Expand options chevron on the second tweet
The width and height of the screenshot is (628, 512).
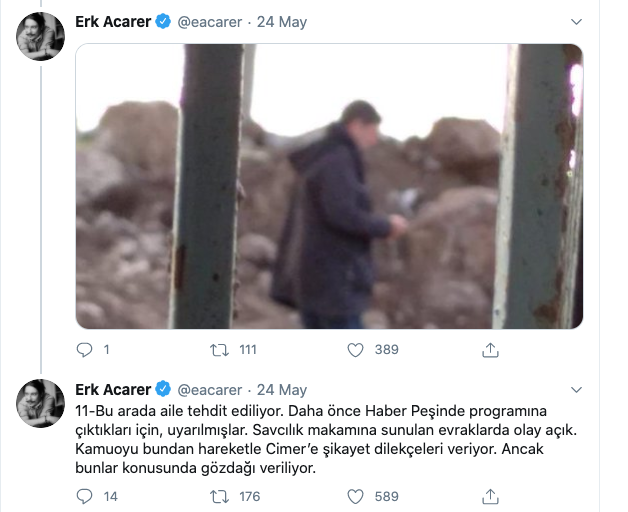pyautogui.click(x=576, y=389)
